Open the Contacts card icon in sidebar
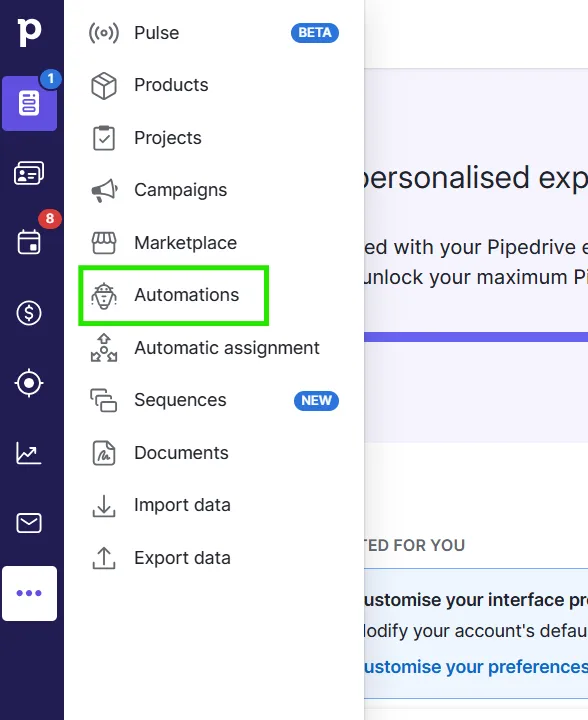 pos(29,174)
